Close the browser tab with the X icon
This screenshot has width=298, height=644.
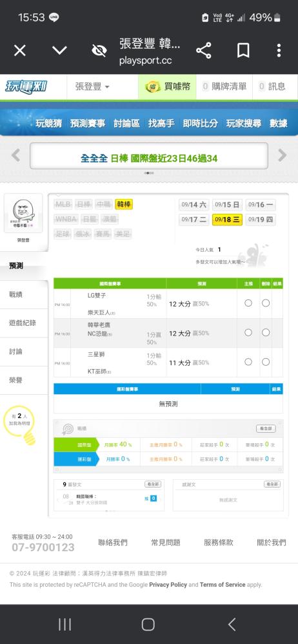(x=20, y=50)
